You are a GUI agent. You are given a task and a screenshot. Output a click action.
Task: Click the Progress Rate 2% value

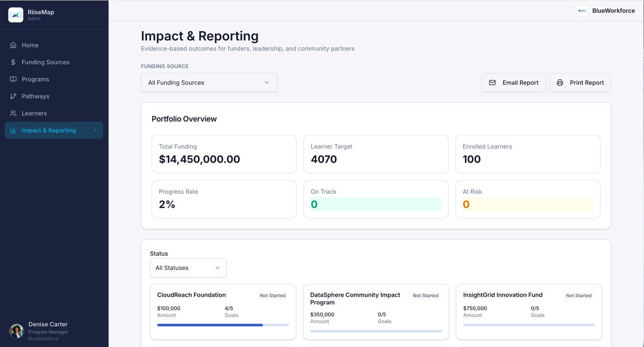[x=167, y=204]
